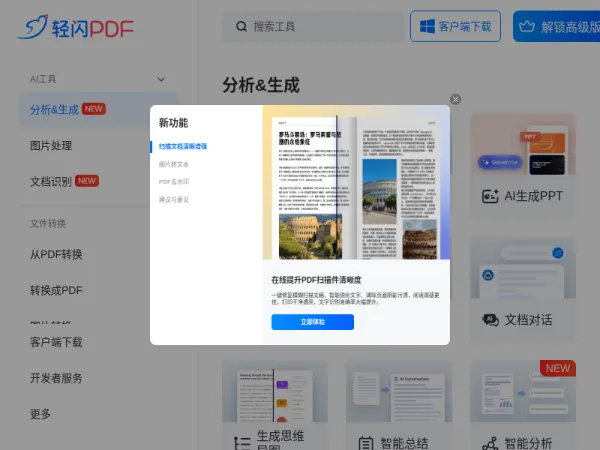Viewport: 600px width, 450px height.
Task: Open the 智能总结 card
Action: tap(399, 405)
